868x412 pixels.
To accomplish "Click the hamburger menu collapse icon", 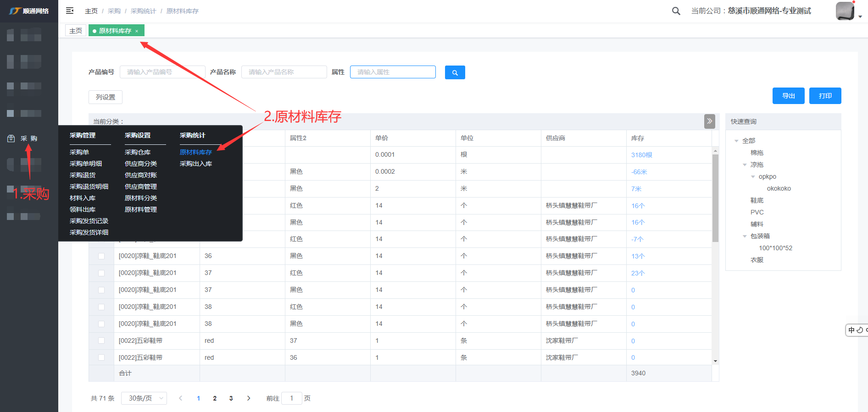I will coord(70,11).
